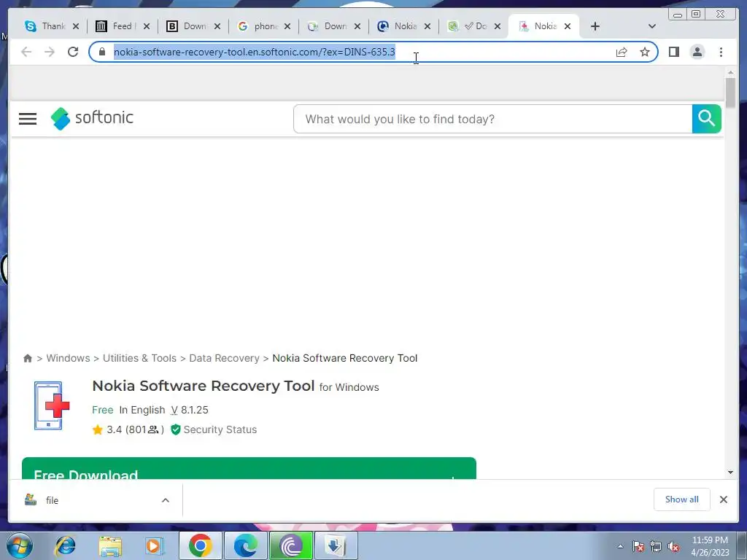Expand the downloaded file options chevron
747x560 pixels.
pos(166,500)
